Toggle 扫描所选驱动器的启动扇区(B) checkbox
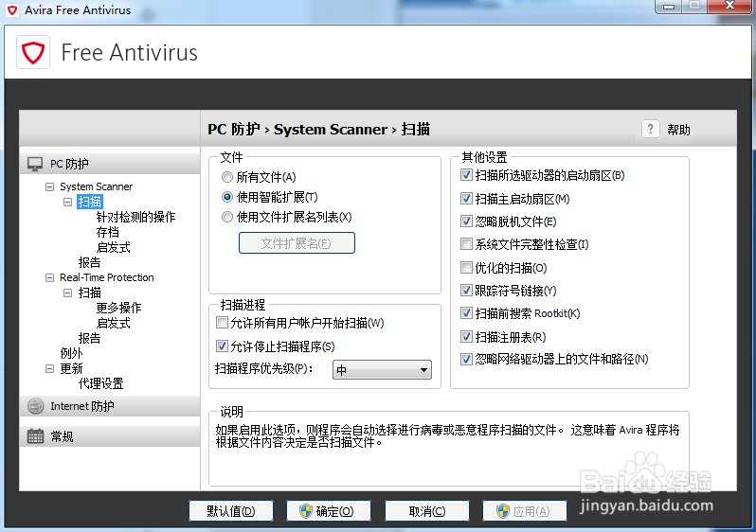 pos(466,174)
